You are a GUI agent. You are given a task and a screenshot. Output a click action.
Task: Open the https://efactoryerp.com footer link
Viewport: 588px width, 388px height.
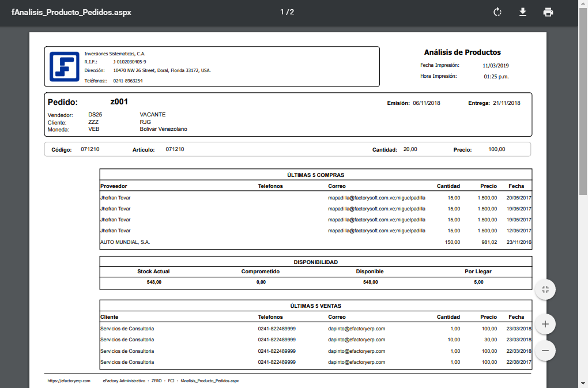(69, 381)
